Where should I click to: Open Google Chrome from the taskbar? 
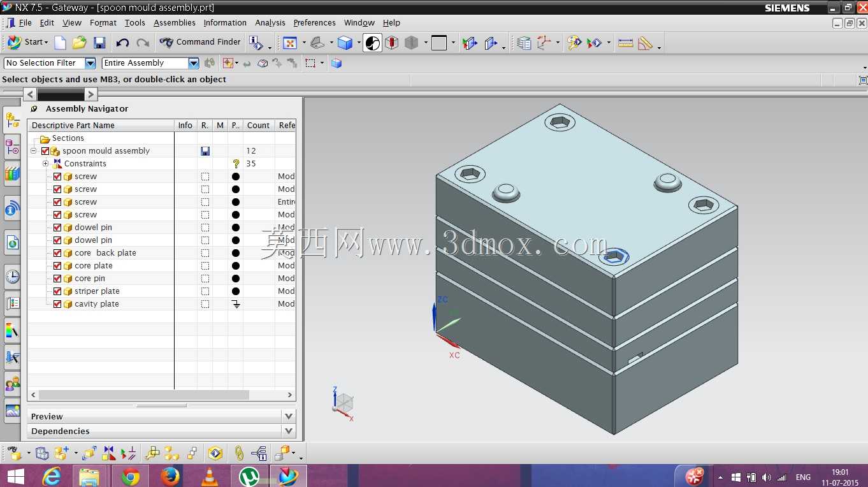point(131,476)
